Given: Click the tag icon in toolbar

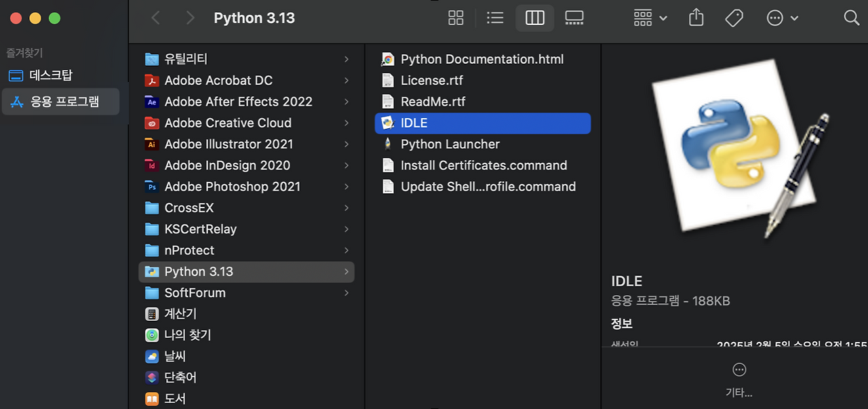Looking at the screenshot, I should 734,18.
